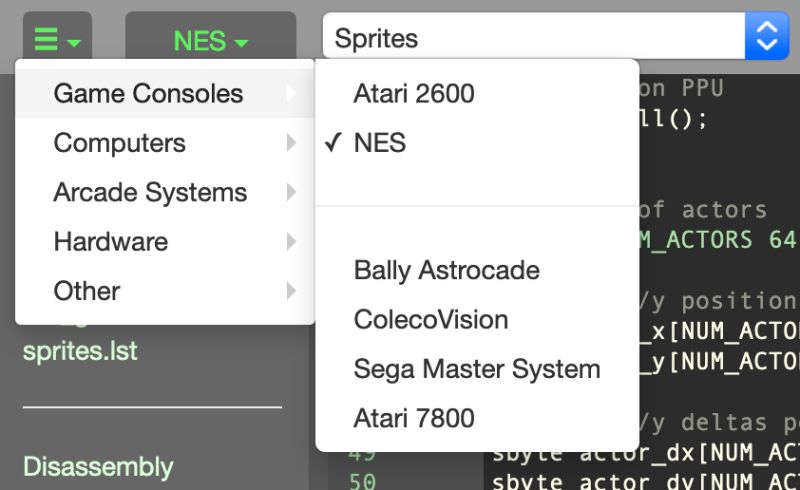This screenshot has height=490, width=800.
Task: Click the NUM_ACTORS 64 code text
Action: [x=718, y=240]
